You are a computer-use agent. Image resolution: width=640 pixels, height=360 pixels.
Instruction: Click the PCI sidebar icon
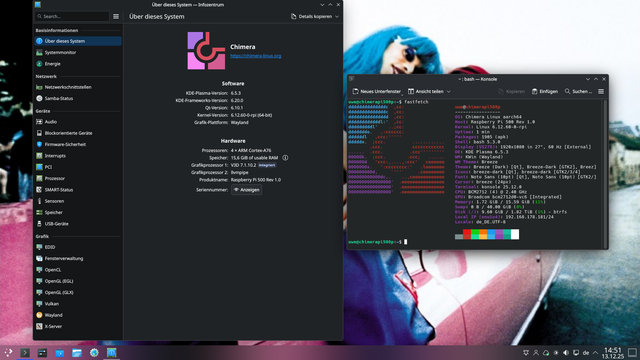[39, 167]
